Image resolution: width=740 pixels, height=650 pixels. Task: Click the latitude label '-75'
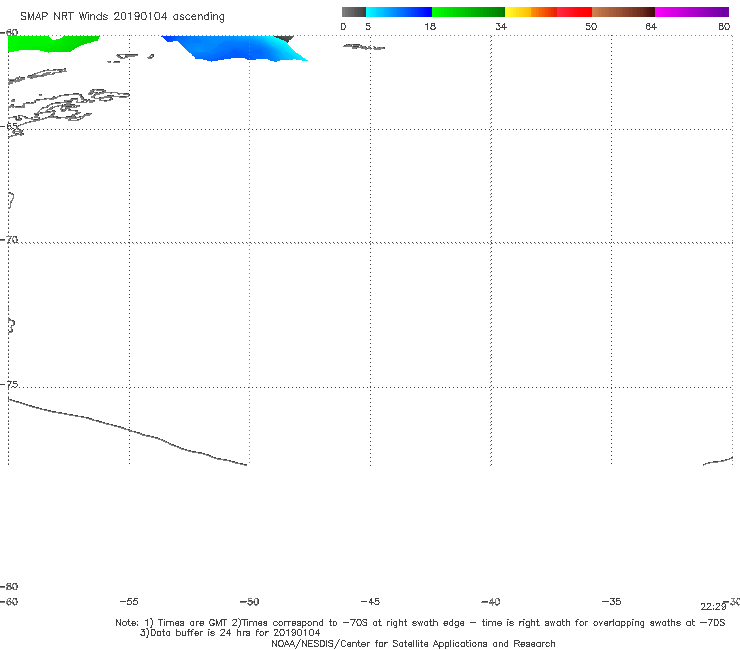[9, 384]
